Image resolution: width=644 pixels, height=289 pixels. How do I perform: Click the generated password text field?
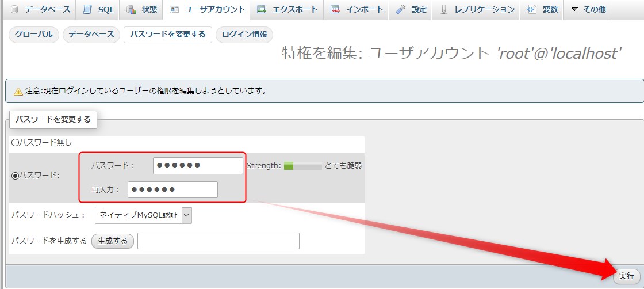(x=218, y=241)
